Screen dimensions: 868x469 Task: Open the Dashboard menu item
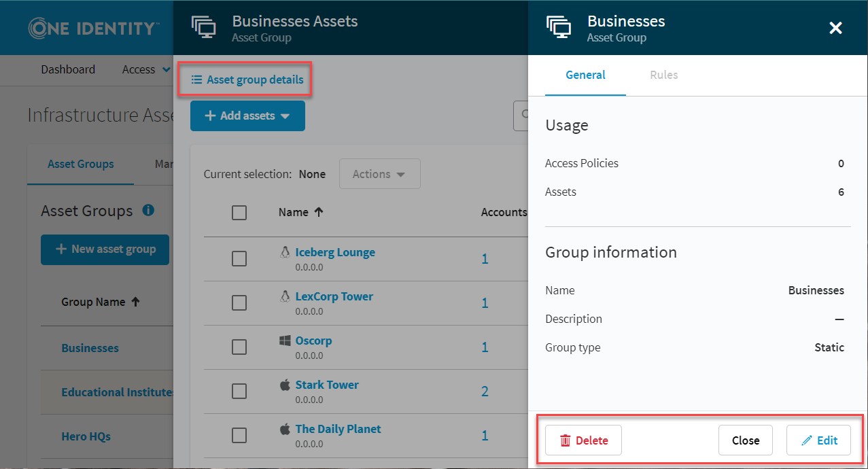68,69
